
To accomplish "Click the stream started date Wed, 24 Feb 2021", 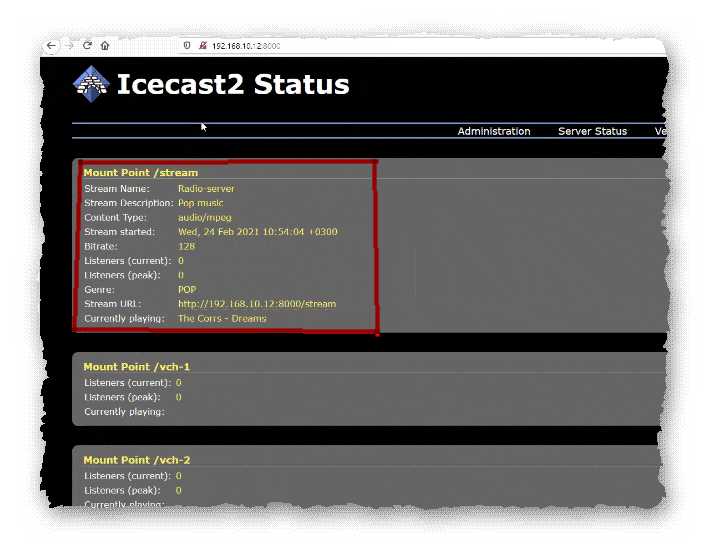I will 219,232.
